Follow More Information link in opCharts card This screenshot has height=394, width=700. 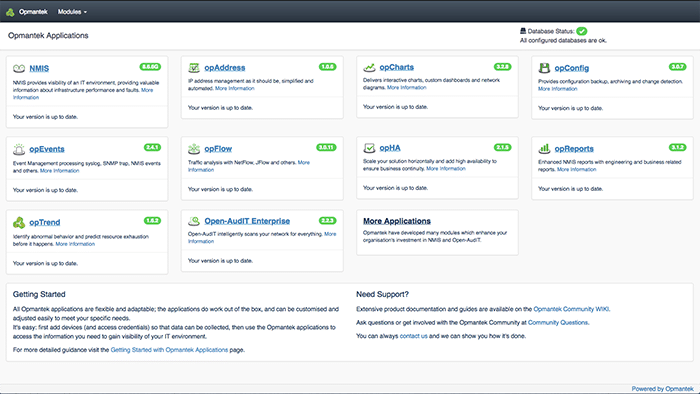[407, 87]
